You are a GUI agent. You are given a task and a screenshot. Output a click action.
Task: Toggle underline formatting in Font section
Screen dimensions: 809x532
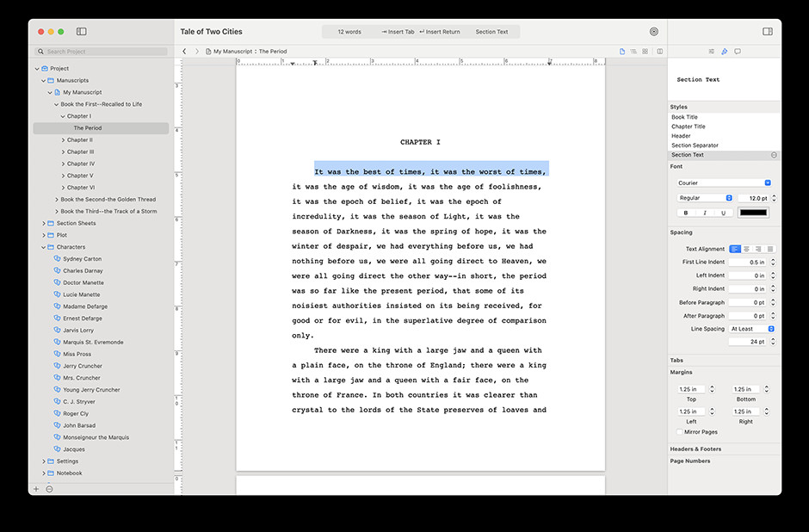[723, 213]
